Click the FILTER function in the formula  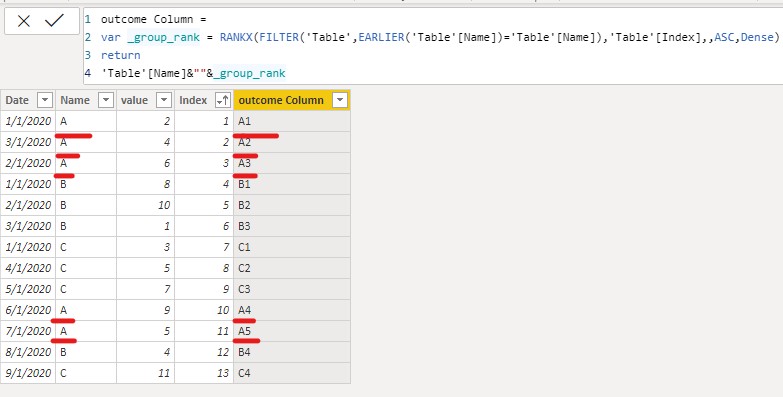[278, 37]
